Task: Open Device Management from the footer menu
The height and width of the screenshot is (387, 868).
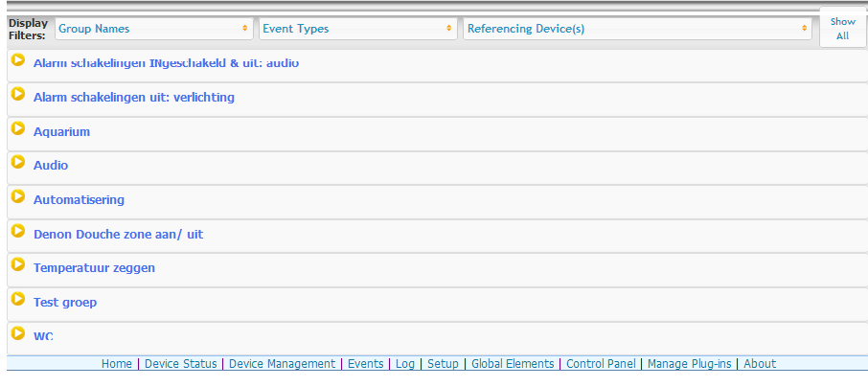Action: coord(283,364)
